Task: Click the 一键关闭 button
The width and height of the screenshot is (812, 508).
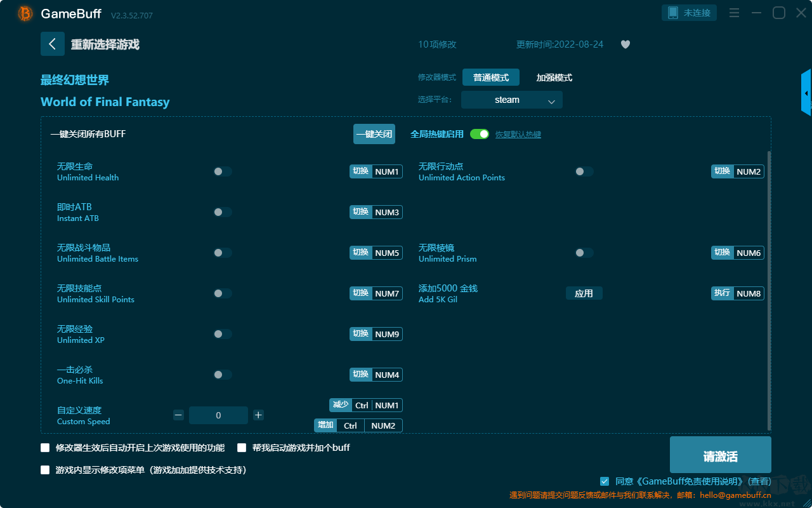Action: coord(374,134)
